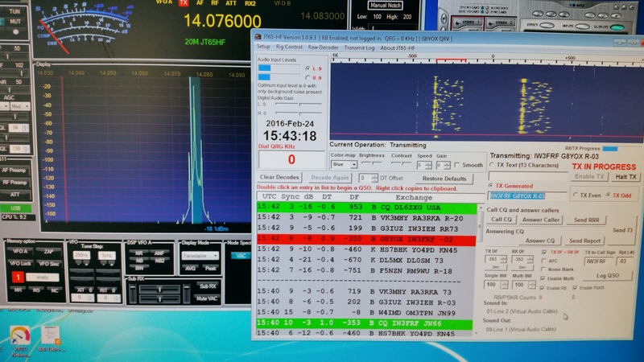The width and height of the screenshot is (644, 362).
Task: Toggle the Enable RB checkbox
Action: (542, 288)
